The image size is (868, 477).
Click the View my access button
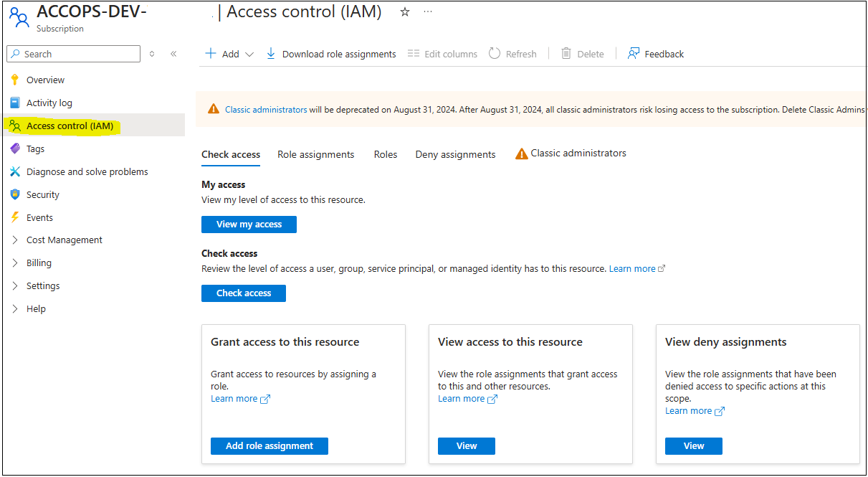pyautogui.click(x=249, y=225)
